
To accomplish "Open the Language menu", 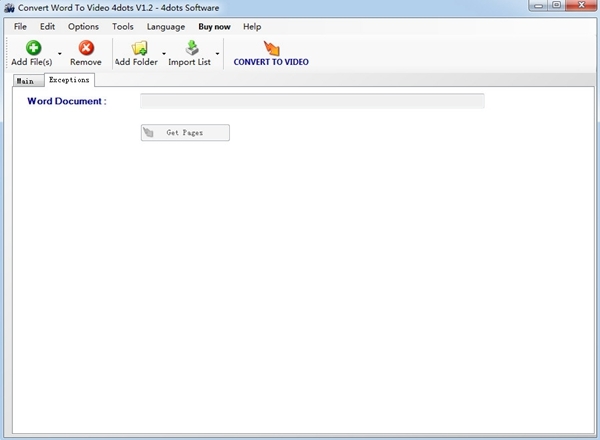I will click(165, 27).
